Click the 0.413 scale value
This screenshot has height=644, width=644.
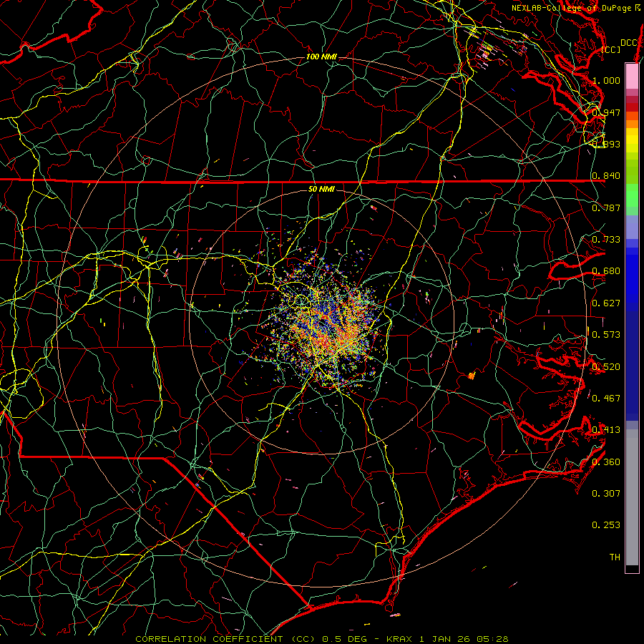pyautogui.click(x=606, y=430)
